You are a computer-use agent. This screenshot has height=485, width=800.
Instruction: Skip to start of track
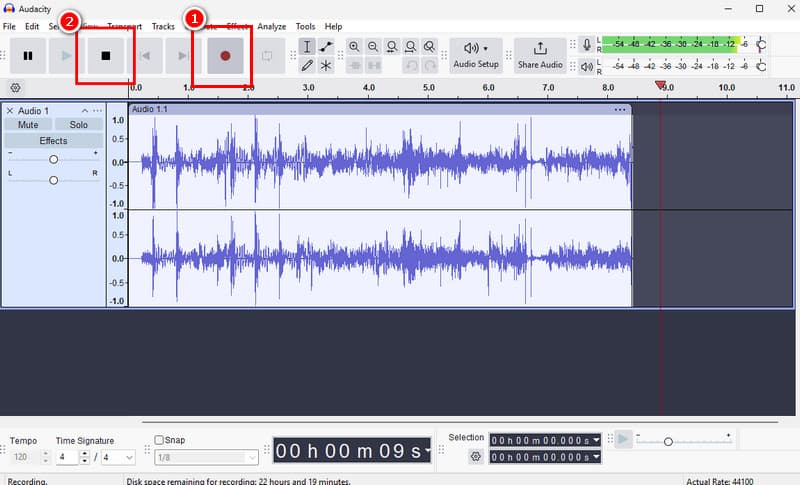(145, 56)
